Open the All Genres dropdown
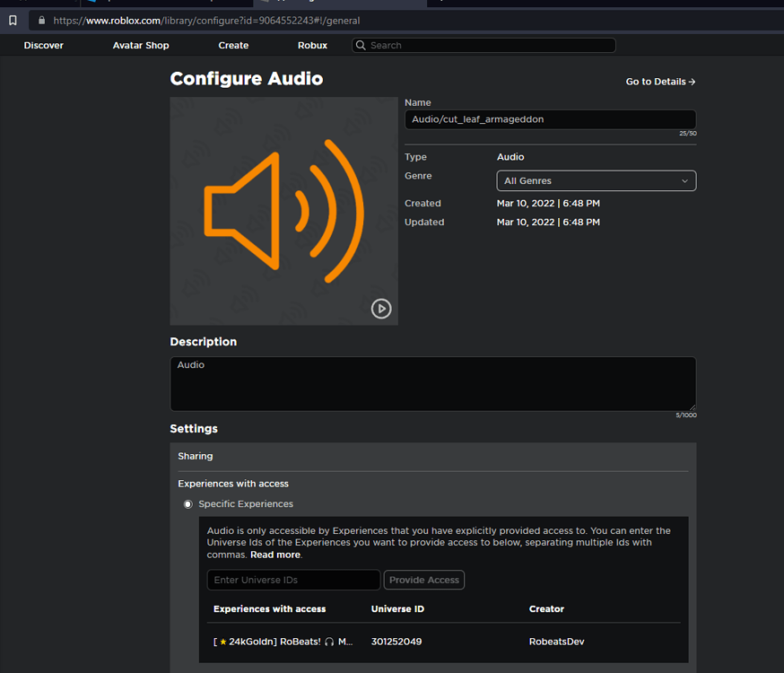Image resolution: width=784 pixels, height=673 pixels. click(x=596, y=180)
